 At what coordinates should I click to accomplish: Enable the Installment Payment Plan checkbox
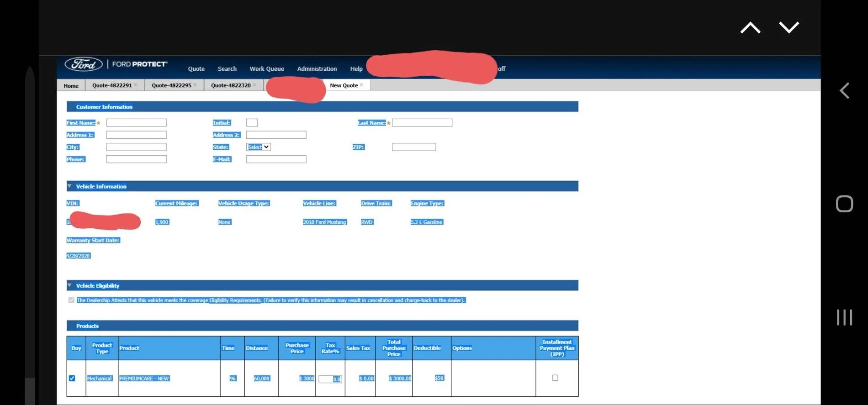point(555,378)
